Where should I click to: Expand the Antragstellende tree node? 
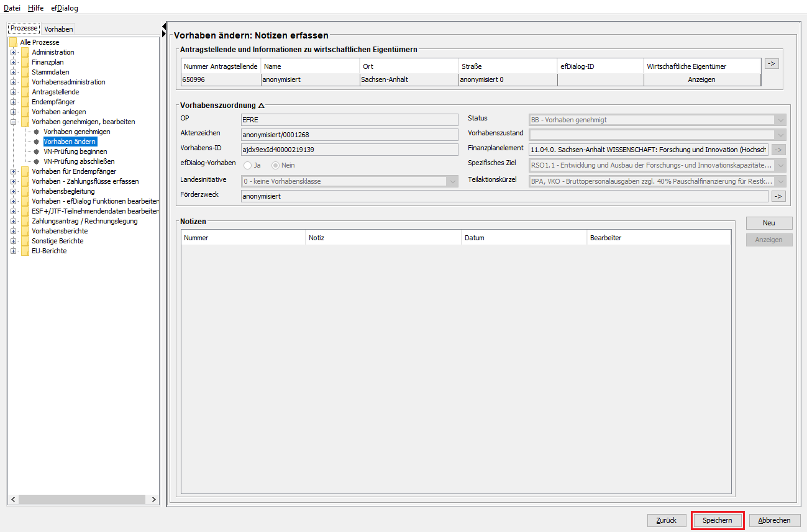[x=13, y=92]
